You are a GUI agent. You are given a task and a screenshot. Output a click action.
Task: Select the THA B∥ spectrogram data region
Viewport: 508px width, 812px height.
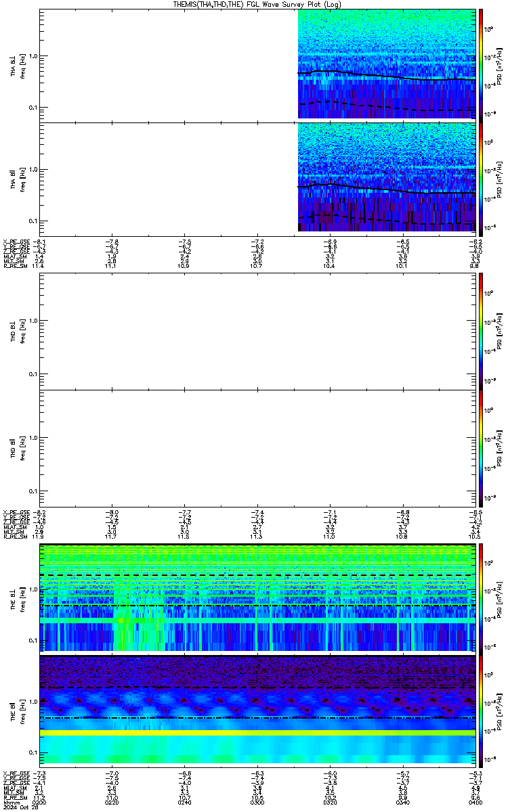point(387,177)
